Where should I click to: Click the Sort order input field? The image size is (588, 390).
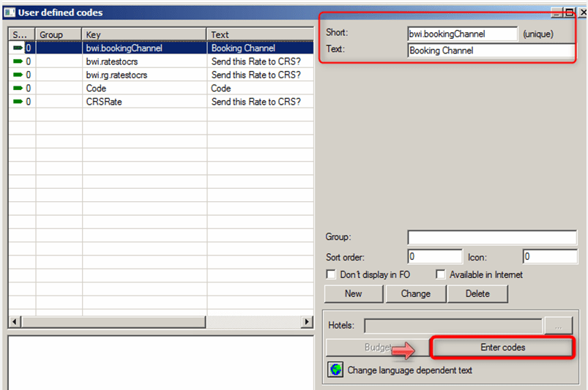(435, 257)
